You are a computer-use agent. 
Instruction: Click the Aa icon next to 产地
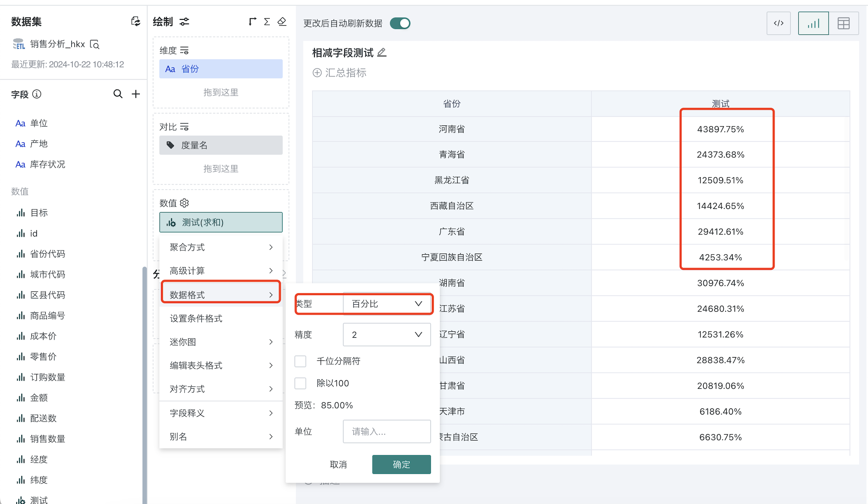pyautogui.click(x=20, y=144)
